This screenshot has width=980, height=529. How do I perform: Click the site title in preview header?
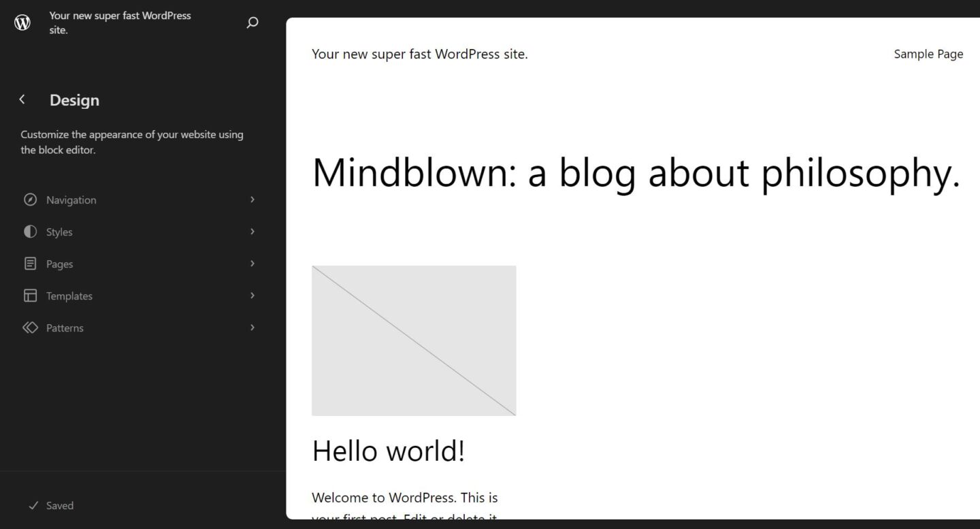(x=420, y=54)
